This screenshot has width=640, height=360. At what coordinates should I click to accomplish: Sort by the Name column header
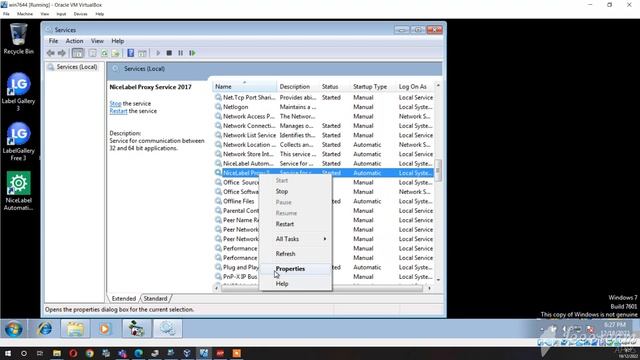[x=244, y=87]
